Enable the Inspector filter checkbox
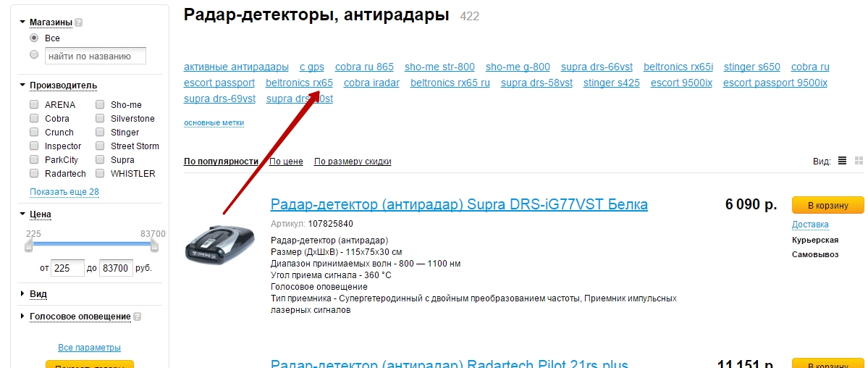 coord(34,146)
